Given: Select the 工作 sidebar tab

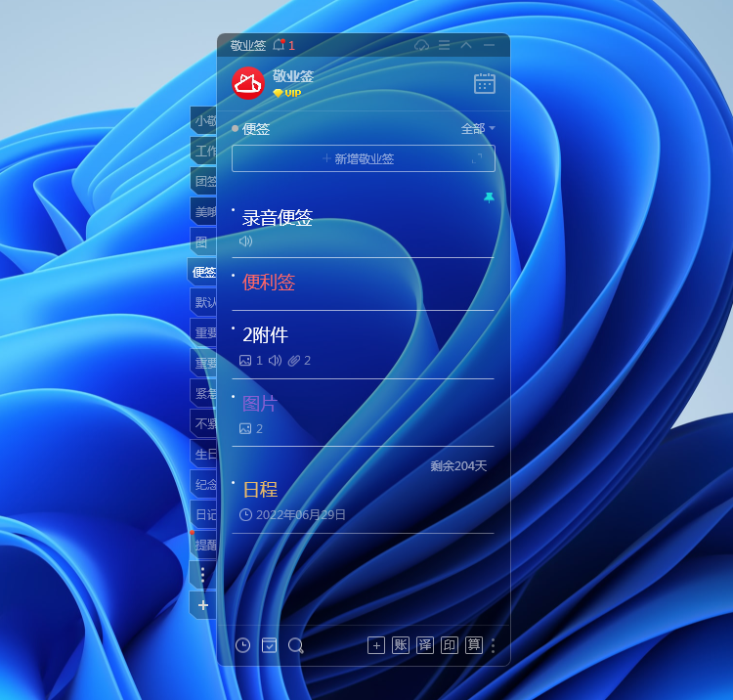Looking at the screenshot, I should [204, 151].
